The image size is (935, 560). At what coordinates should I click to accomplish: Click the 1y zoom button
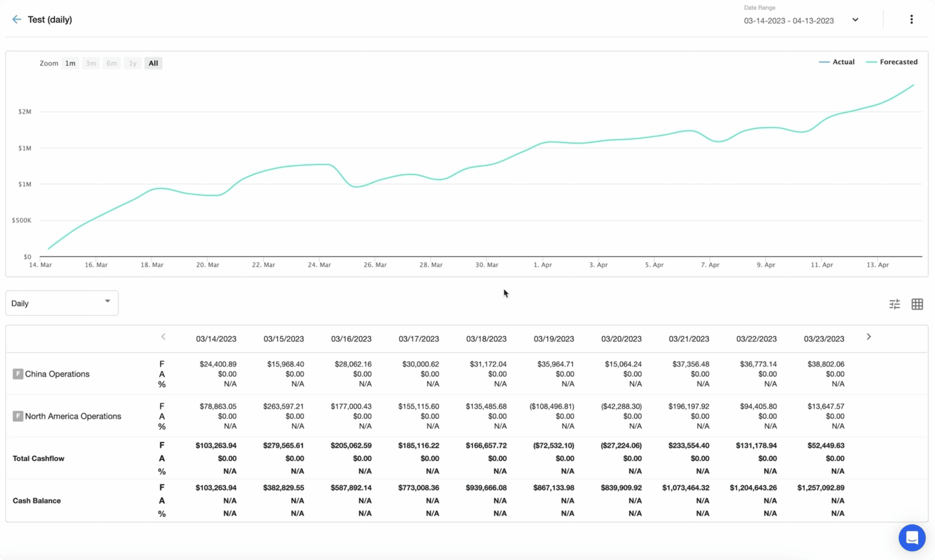coord(132,63)
